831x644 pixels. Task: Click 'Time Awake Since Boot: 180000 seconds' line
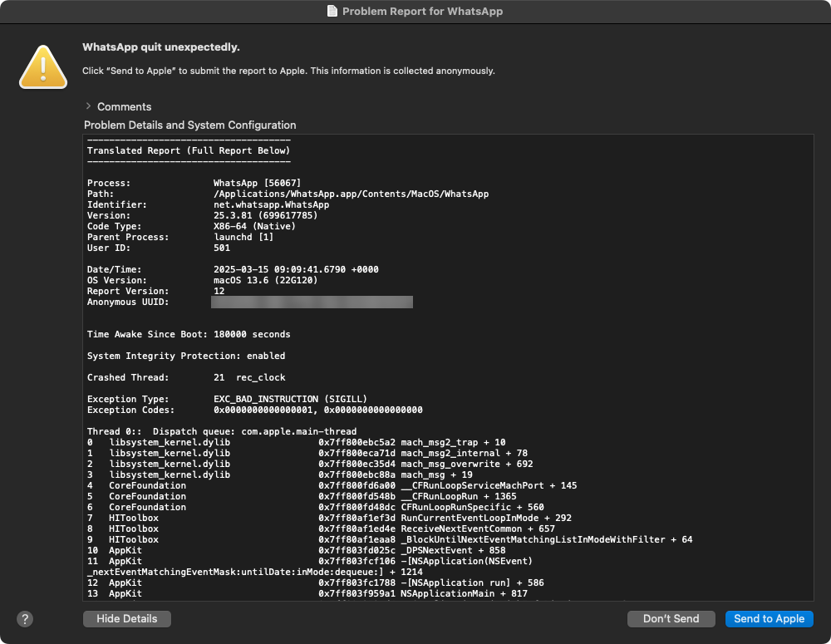tap(189, 334)
